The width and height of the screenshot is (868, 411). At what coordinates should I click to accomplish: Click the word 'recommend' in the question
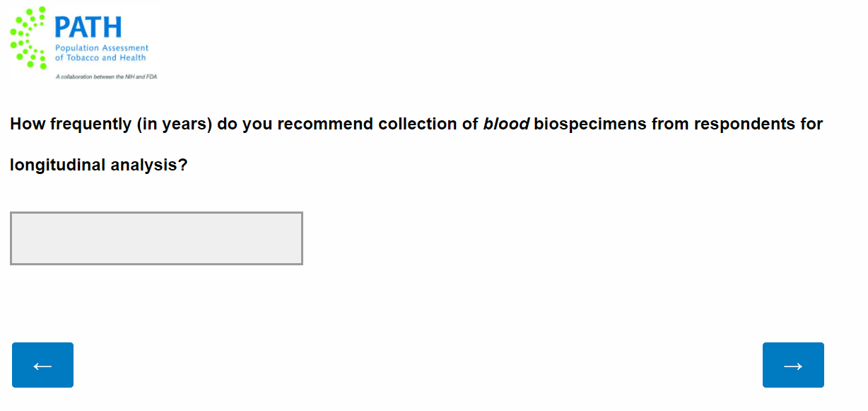[325, 125]
